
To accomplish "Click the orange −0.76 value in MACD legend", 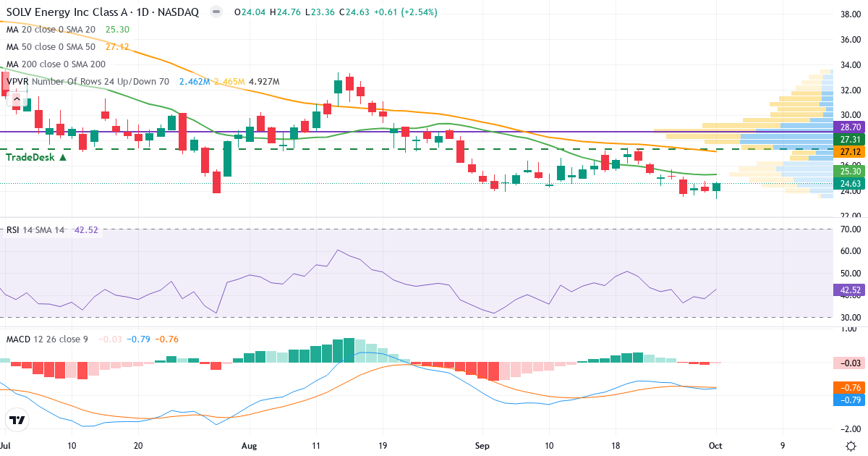I will pyautogui.click(x=166, y=339).
